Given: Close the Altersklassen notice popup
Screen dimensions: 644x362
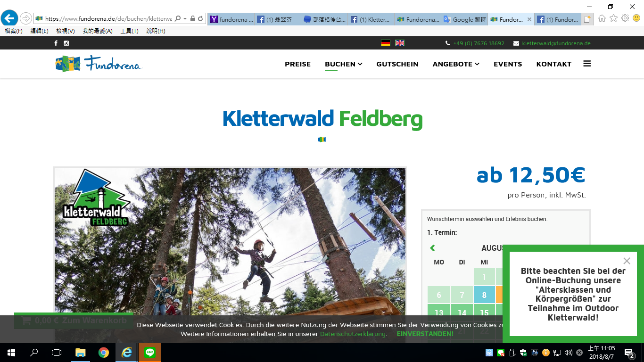Looking at the screenshot, I should click(x=627, y=261).
